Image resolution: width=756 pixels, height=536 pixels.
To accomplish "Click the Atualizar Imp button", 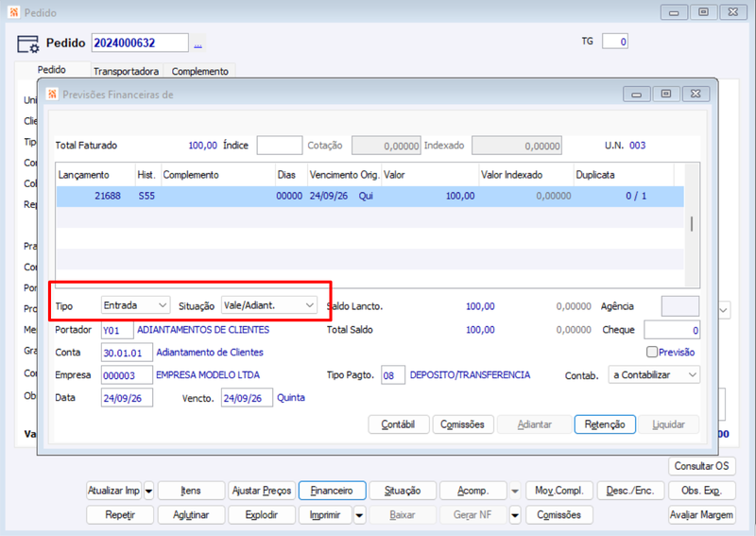I will point(113,491).
